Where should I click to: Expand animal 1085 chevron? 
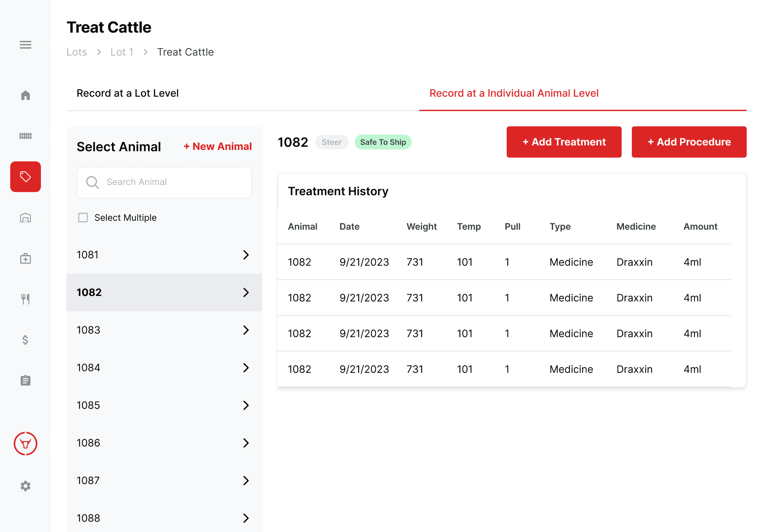pyautogui.click(x=246, y=405)
